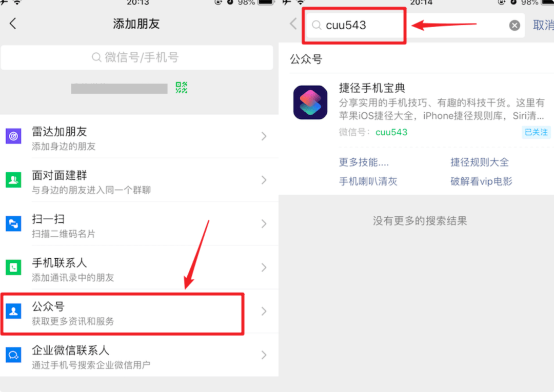This screenshot has height=392, width=554.
Task: Clear search text with the X button
Action: coord(515,26)
